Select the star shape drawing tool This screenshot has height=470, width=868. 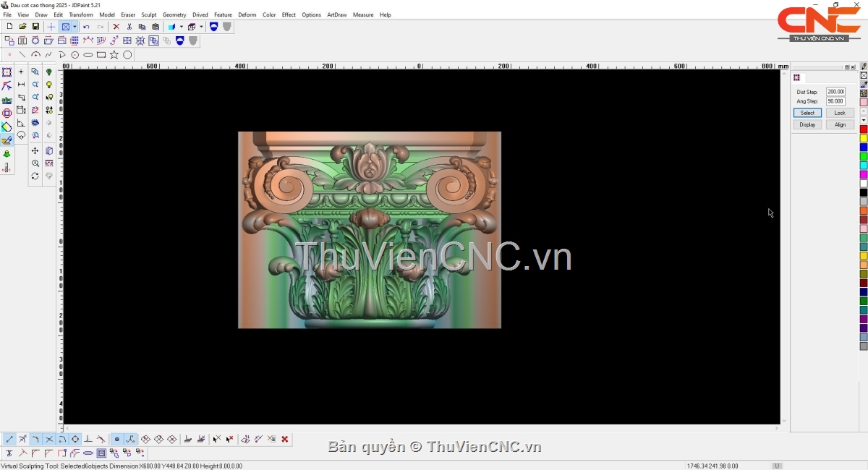click(114, 55)
